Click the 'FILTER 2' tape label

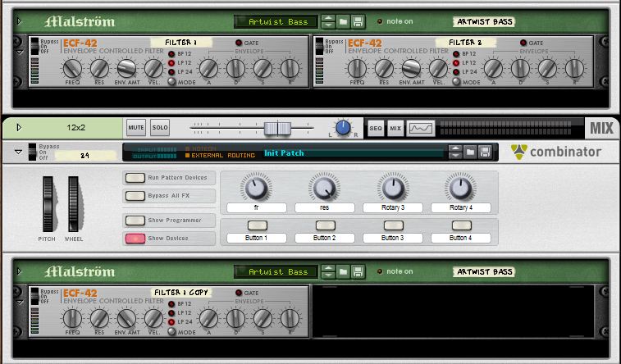[x=465, y=43]
